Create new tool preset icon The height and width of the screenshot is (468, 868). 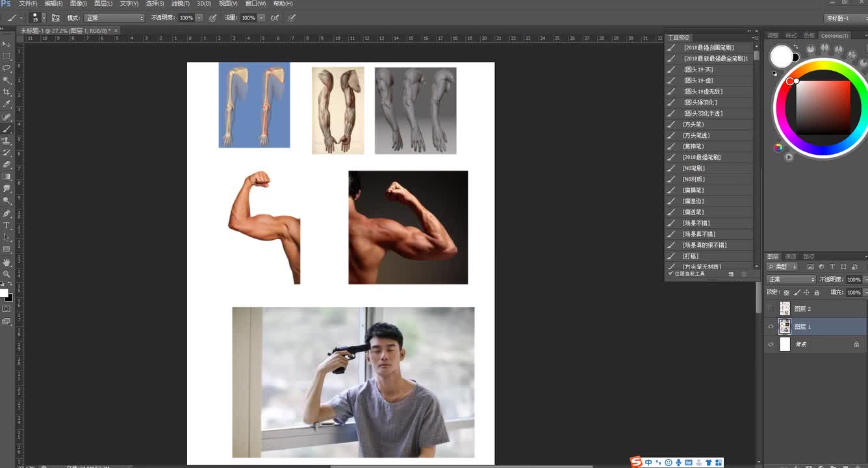[x=732, y=274]
